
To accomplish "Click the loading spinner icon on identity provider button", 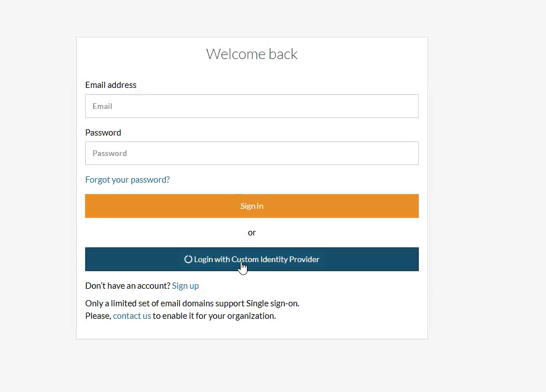I will tap(188, 259).
